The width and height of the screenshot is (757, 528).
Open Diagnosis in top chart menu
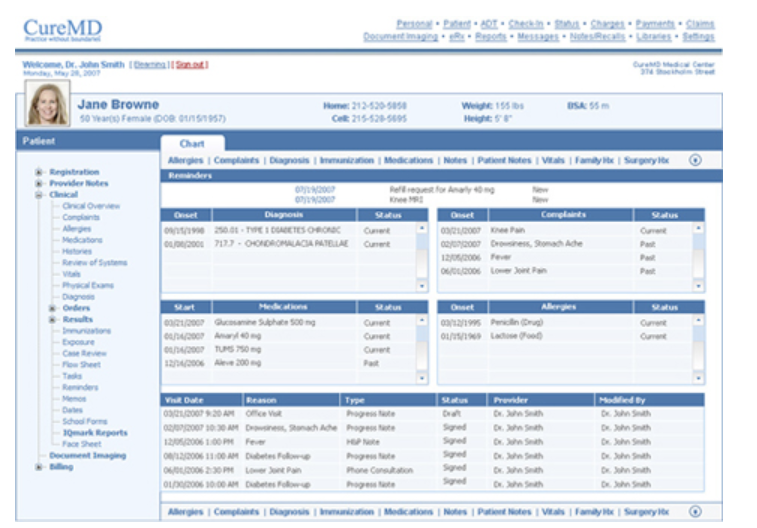coord(289,160)
